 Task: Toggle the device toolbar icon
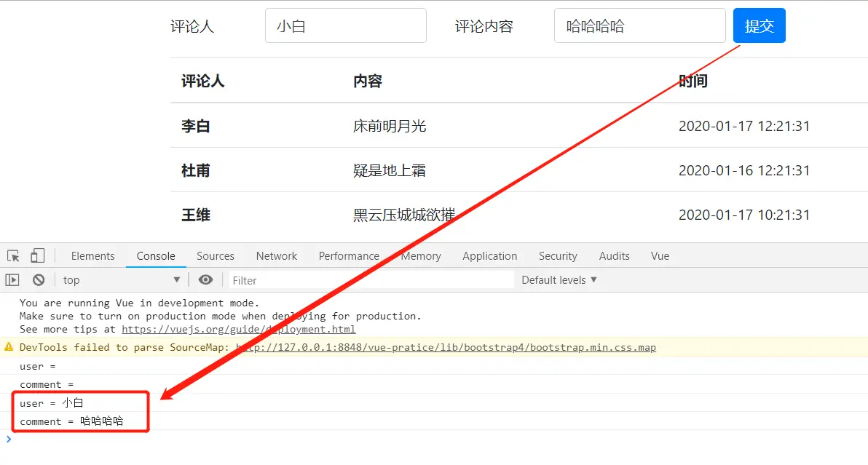click(x=37, y=255)
